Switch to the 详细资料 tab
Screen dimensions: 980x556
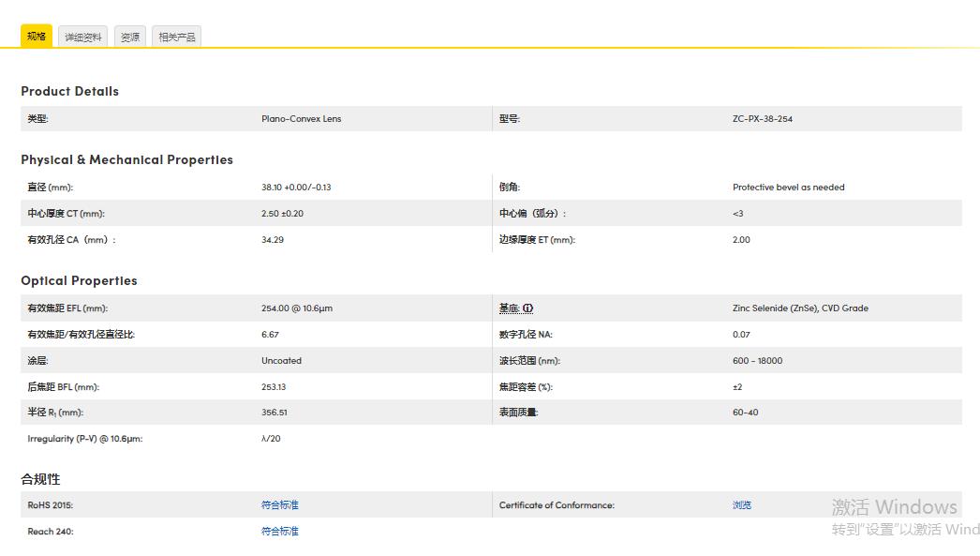tap(82, 36)
